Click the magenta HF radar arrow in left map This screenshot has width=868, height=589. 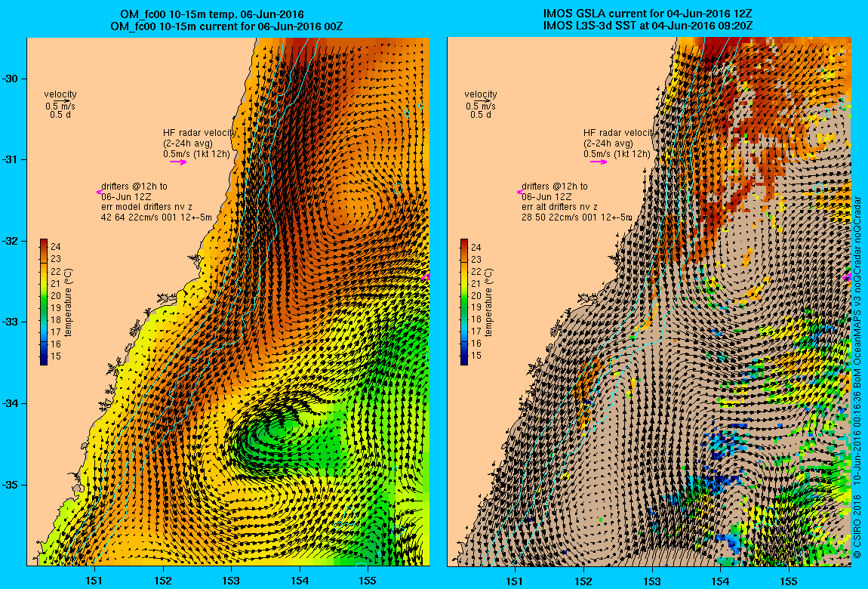click(x=178, y=162)
